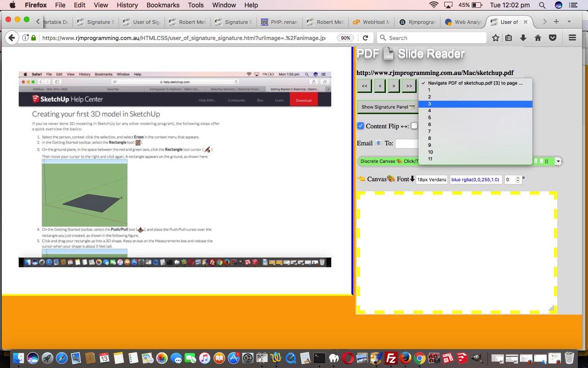The width and height of the screenshot is (588, 368).
Task: Open Wi-Fi status menu
Action: (434, 5)
